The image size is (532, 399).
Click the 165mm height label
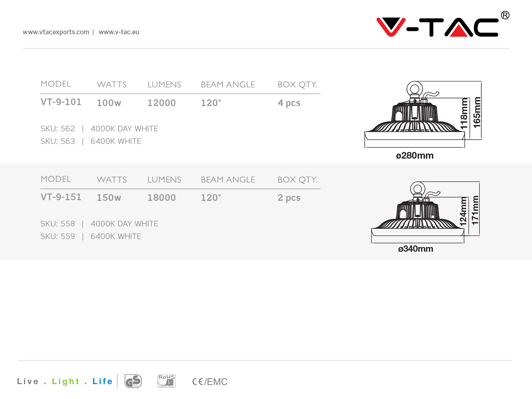click(477, 112)
